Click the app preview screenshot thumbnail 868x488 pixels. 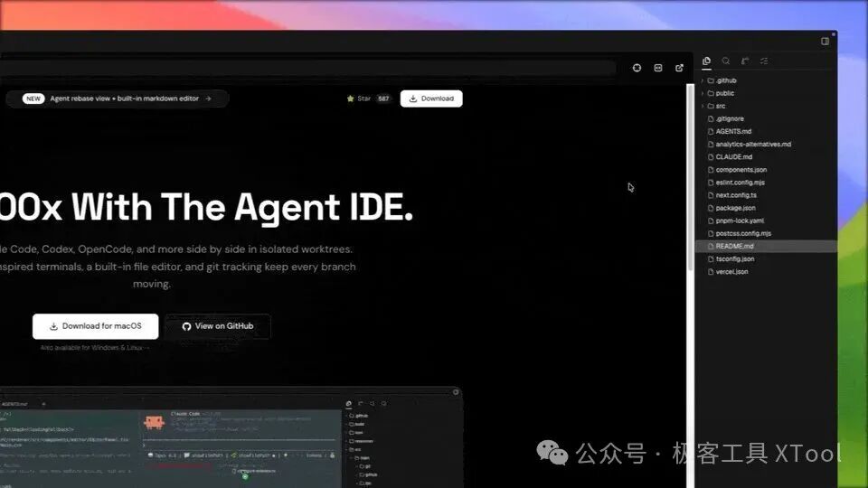pos(231,437)
